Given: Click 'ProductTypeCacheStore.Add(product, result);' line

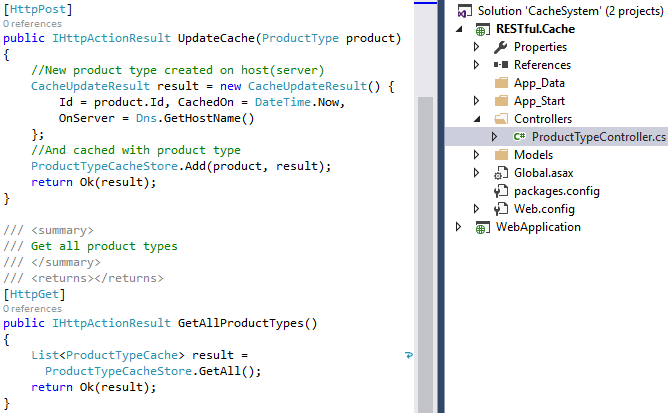Looking at the screenshot, I should point(181,166).
